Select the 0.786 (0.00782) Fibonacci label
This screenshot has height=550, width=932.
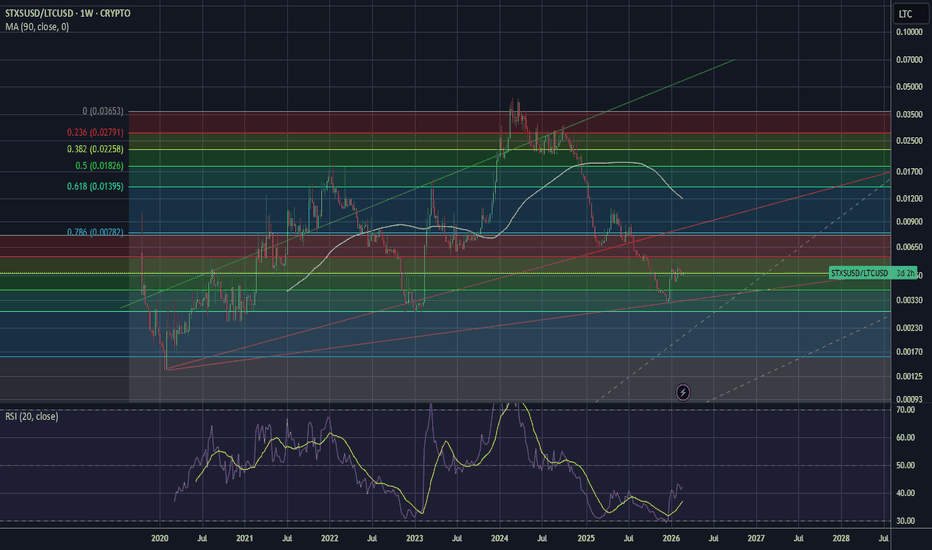[95, 232]
